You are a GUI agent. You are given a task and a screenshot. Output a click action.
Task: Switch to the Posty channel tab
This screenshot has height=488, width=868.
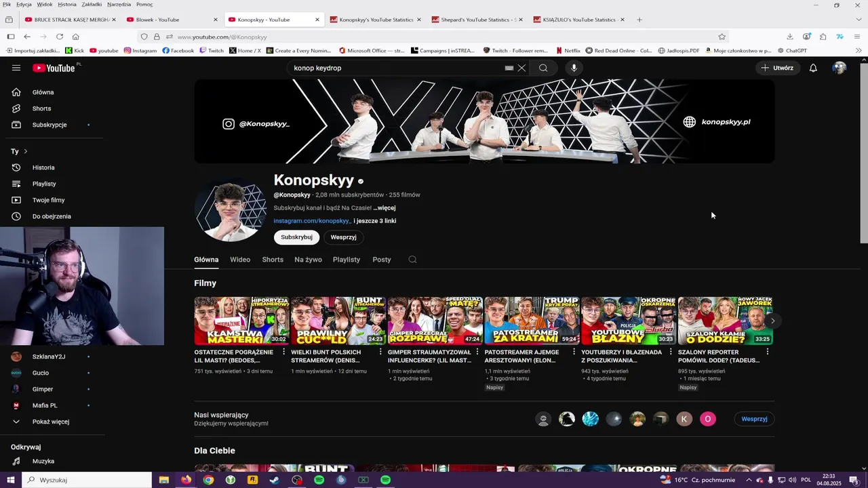(x=382, y=260)
